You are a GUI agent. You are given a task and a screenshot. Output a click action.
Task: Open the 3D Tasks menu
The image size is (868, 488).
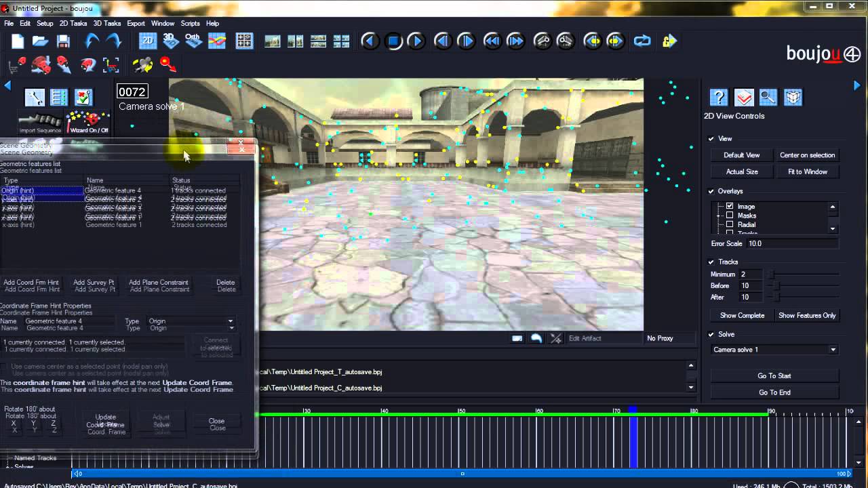tap(107, 23)
